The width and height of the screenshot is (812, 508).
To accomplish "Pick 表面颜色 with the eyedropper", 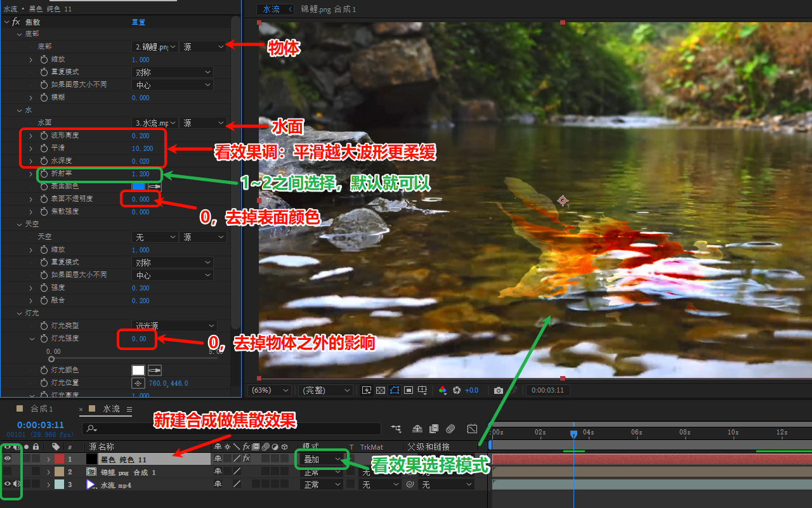I will [155, 186].
